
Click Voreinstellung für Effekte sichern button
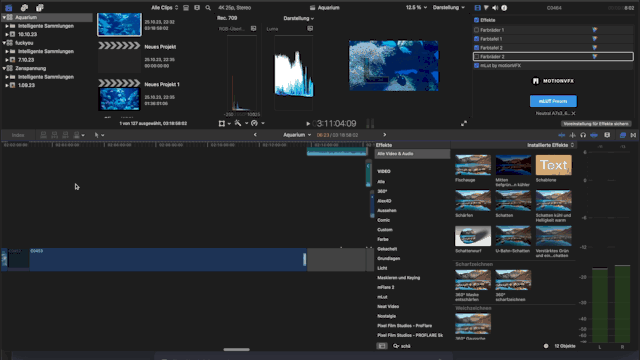coord(596,124)
